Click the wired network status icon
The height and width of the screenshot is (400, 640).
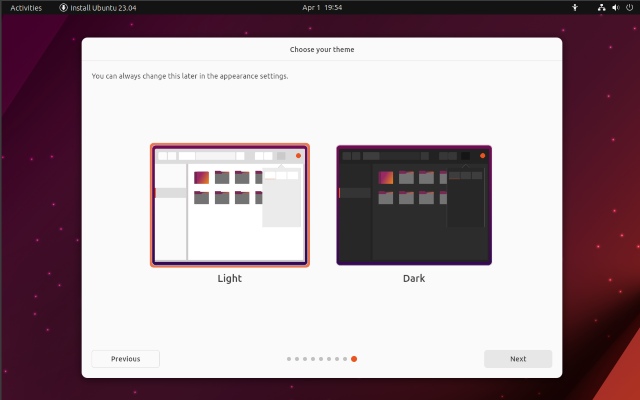[601, 7]
